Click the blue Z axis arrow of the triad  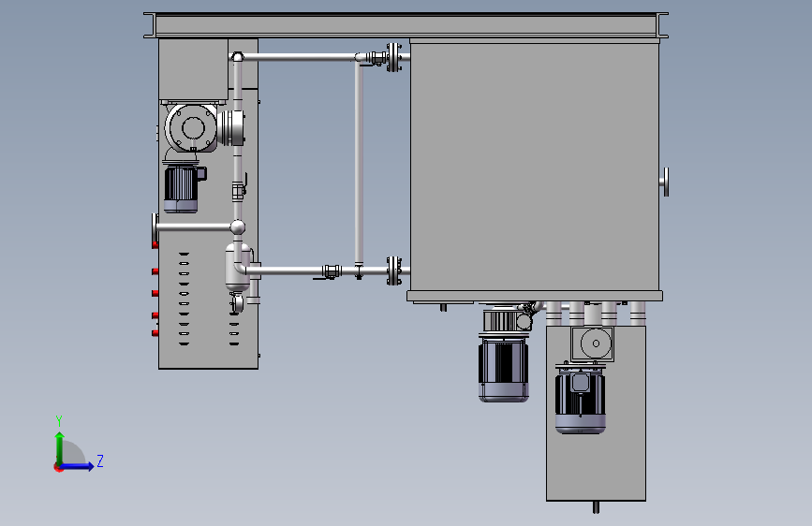[x=77, y=466]
